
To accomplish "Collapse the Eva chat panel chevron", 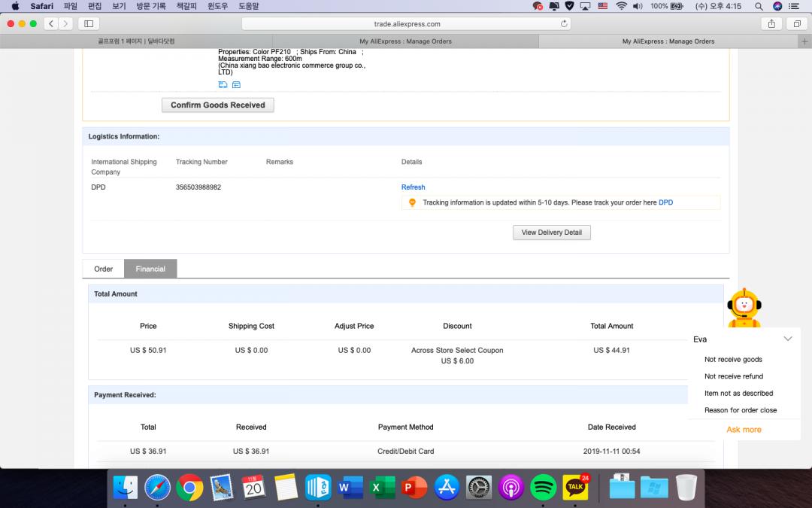I will pos(787,339).
